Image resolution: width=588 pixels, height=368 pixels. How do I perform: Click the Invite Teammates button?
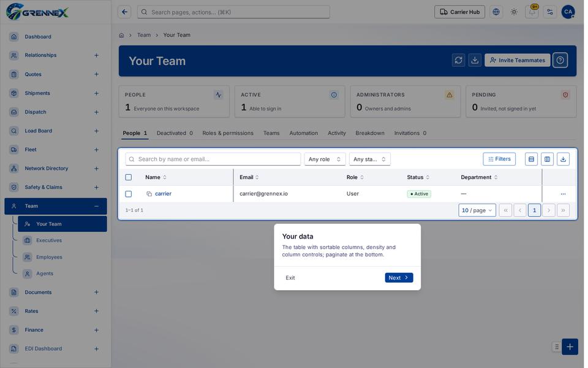click(x=518, y=60)
